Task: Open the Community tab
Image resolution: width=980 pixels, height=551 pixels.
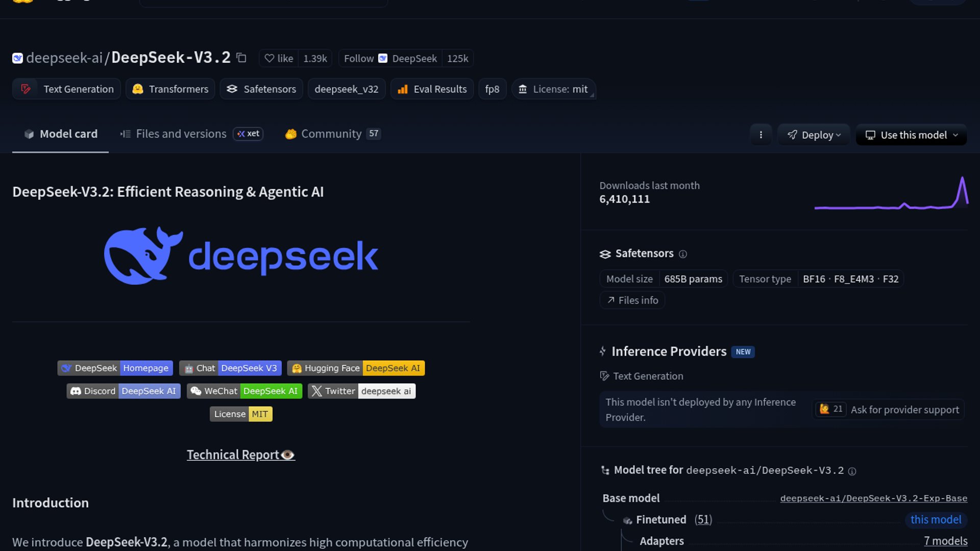Action: [331, 134]
